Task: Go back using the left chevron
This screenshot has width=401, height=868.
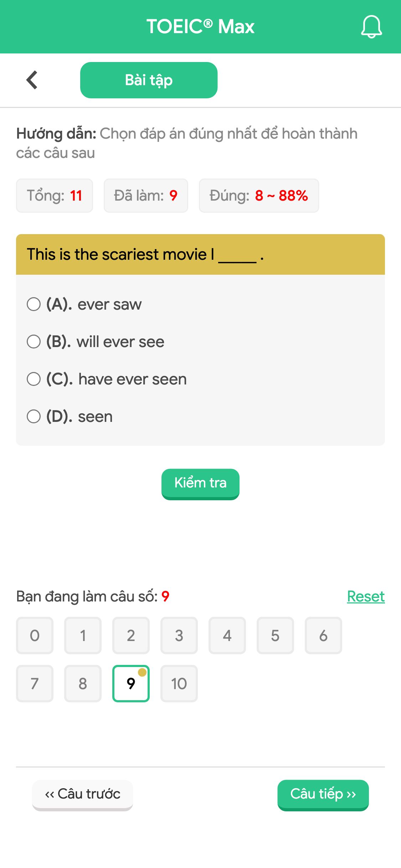Action: (32, 80)
